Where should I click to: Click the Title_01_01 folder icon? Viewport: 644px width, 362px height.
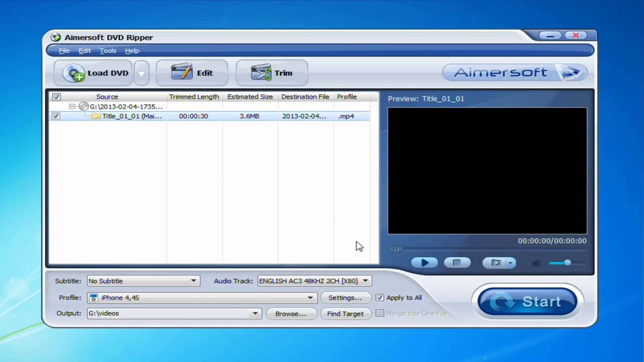(96, 116)
